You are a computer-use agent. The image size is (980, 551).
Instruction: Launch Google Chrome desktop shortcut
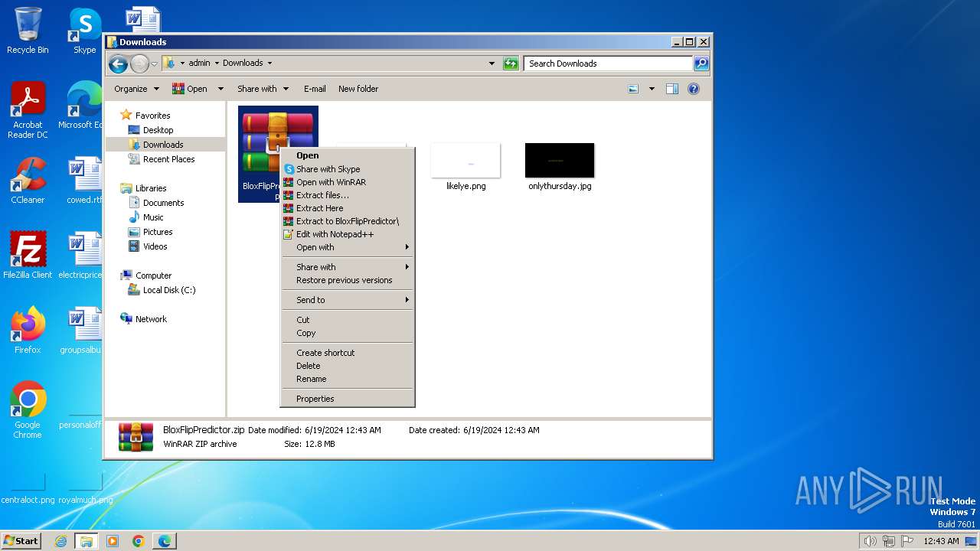click(x=28, y=409)
